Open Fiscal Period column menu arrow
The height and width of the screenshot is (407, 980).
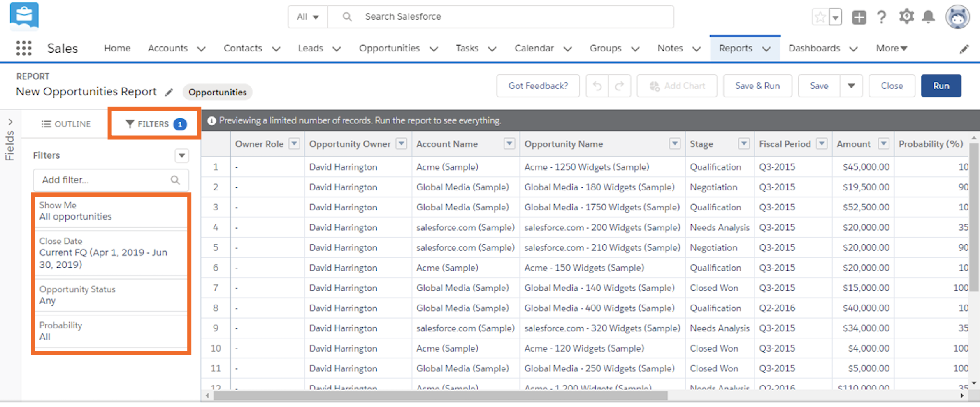pos(822,143)
